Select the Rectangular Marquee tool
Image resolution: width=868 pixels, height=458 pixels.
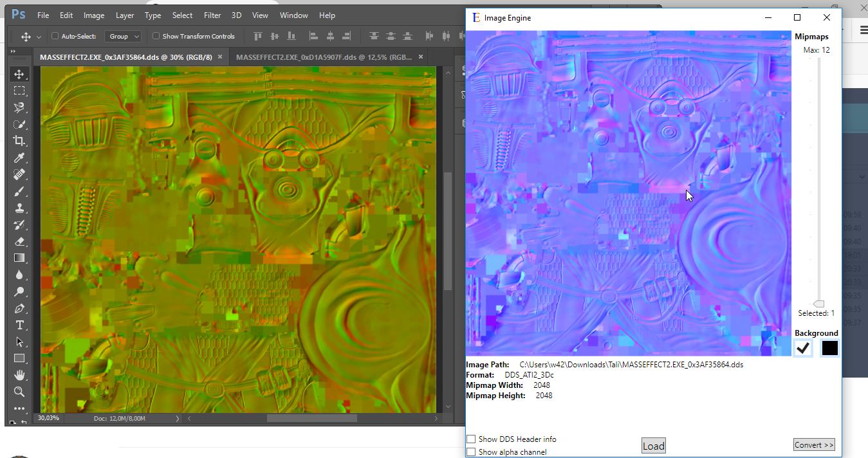tap(19, 91)
